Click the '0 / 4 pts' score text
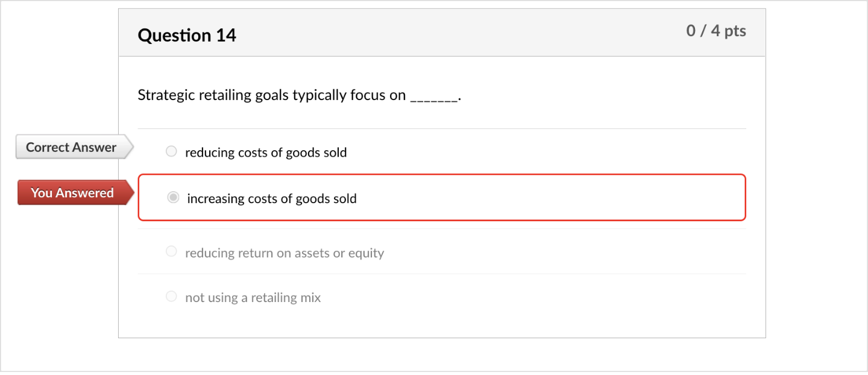Image resolution: width=868 pixels, height=375 pixels. [x=715, y=30]
